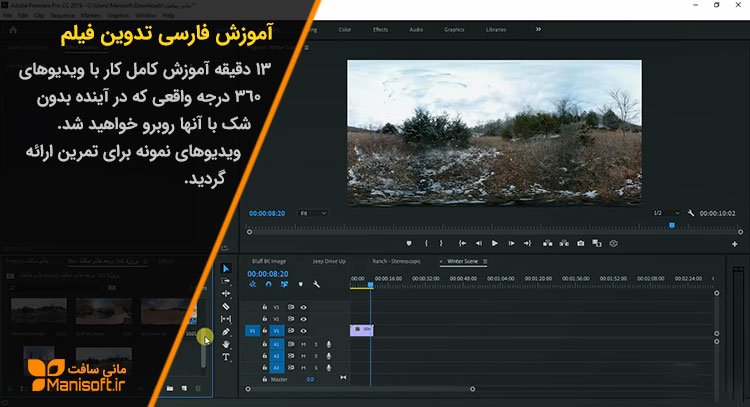The image size is (750, 407).
Task: Select the Hand tool
Action: 226,344
